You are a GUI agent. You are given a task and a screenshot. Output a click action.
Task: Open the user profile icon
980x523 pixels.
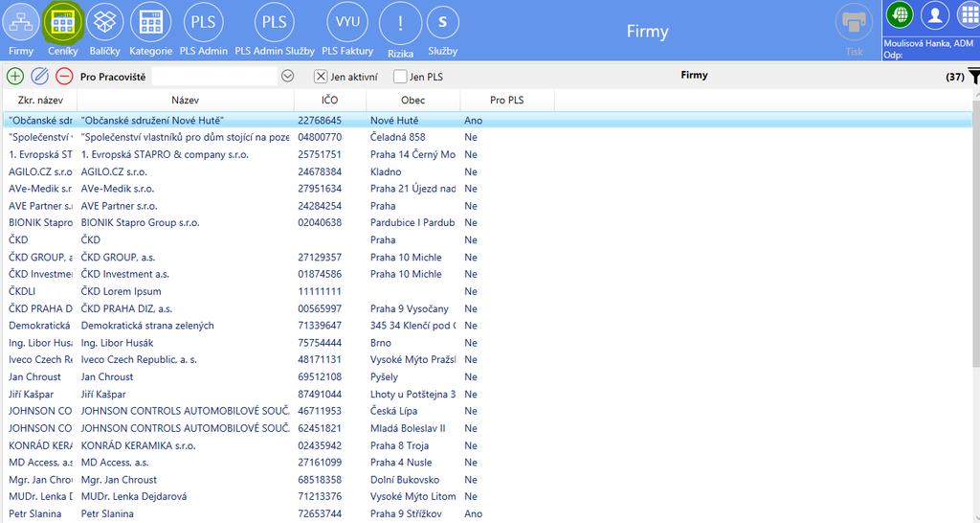coord(935,15)
